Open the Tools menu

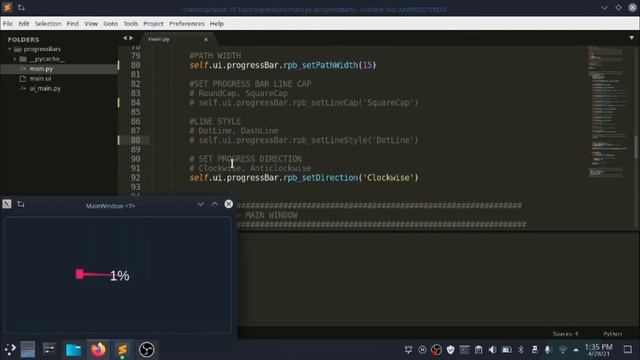(131, 24)
